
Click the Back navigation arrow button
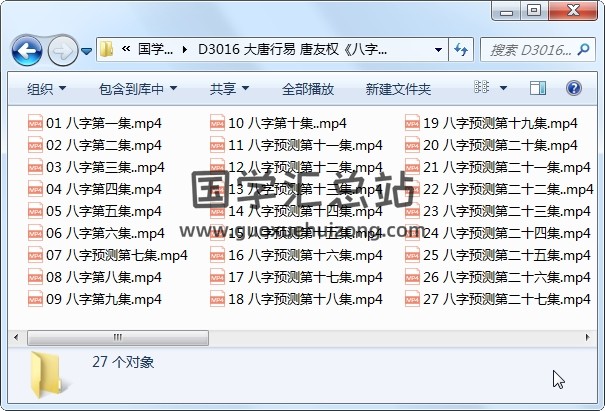pyautogui.click(x=25, y=49)
